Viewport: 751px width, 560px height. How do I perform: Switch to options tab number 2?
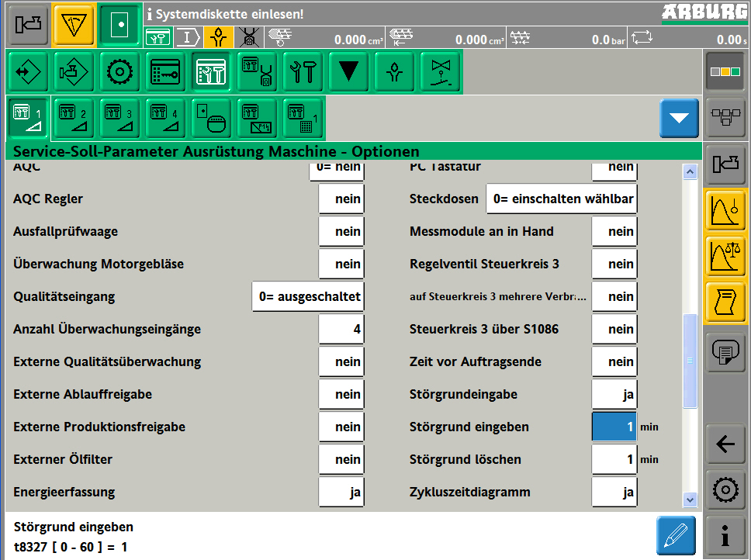click(x=73, y=118)
